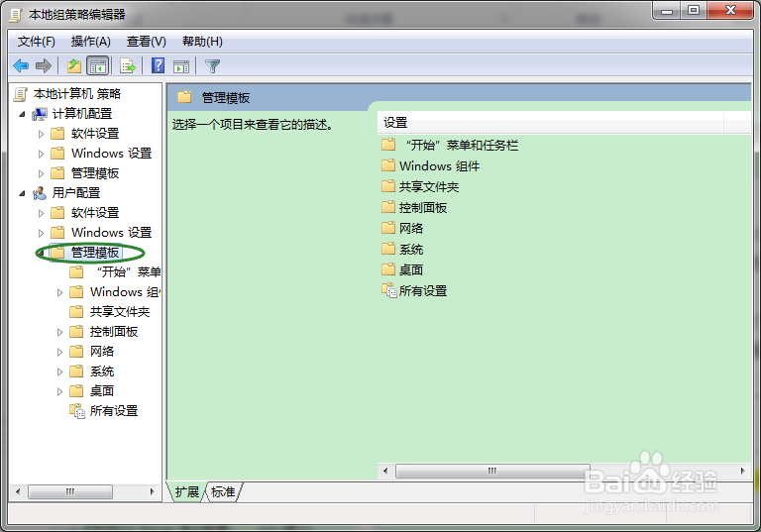Image resolution: width=761 pixels, height=532 pixels.
Task: Click the folder icon beside Windows 组件 in list
Action: pos(388,165)
